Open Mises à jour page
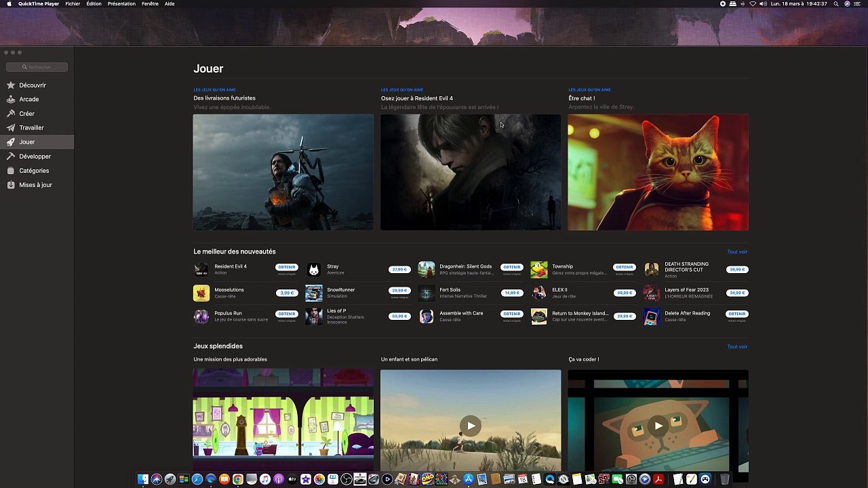Screen dimensions: 868x488 pyautogui.click(x=35, y=185)
